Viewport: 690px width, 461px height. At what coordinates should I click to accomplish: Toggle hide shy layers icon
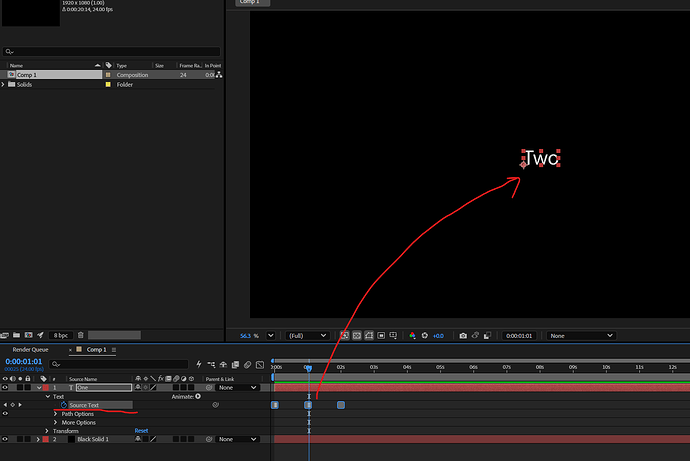[x=223, y=364]
